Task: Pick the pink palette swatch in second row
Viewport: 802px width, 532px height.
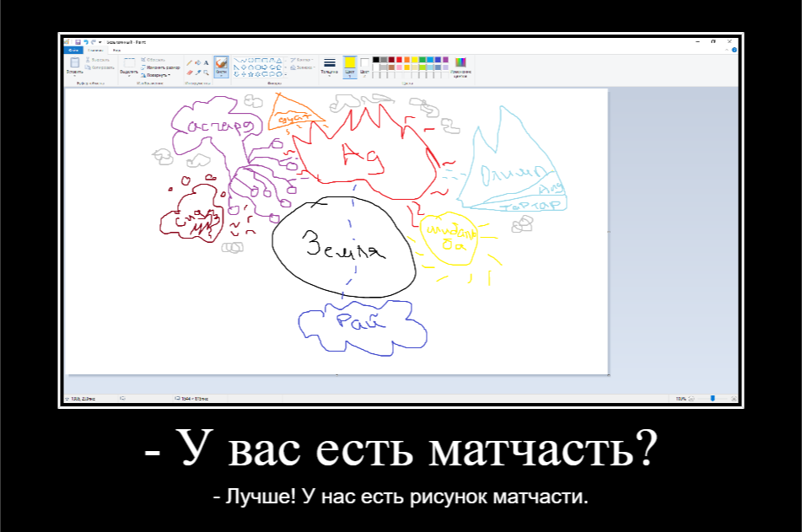Action: [399, 67]
